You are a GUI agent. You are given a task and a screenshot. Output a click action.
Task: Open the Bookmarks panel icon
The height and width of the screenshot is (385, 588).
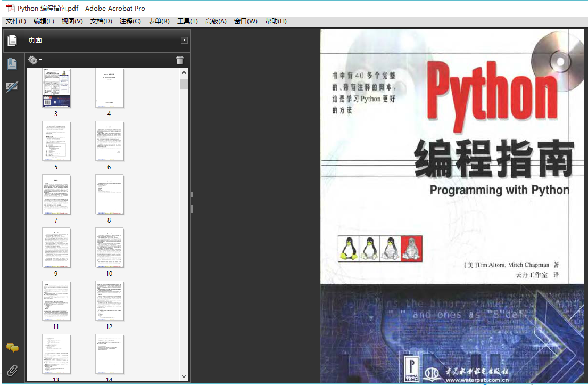(12, 63)
